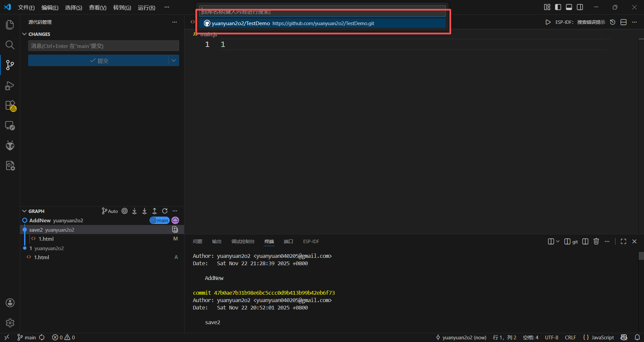Click the fetch icon in Graph toolbar
This screenshot has width=644, height=342.
click(135, 211)
